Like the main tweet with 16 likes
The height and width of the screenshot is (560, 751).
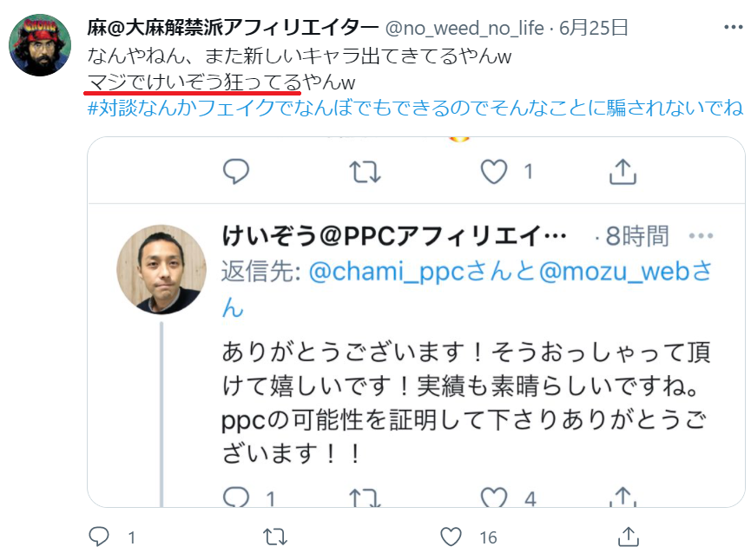click(x=451, y=537)
